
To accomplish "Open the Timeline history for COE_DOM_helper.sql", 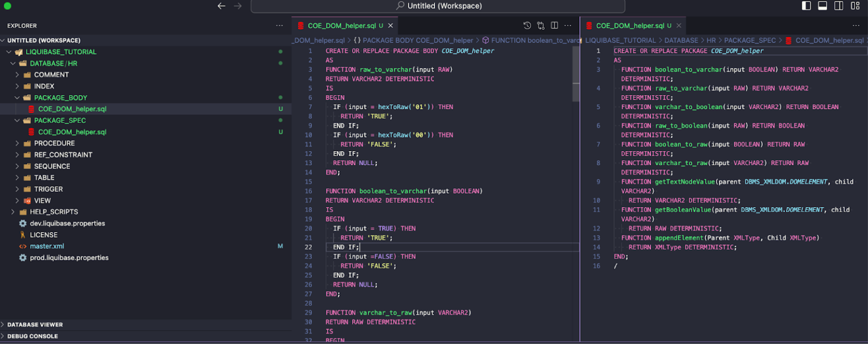I will (526, 25).
